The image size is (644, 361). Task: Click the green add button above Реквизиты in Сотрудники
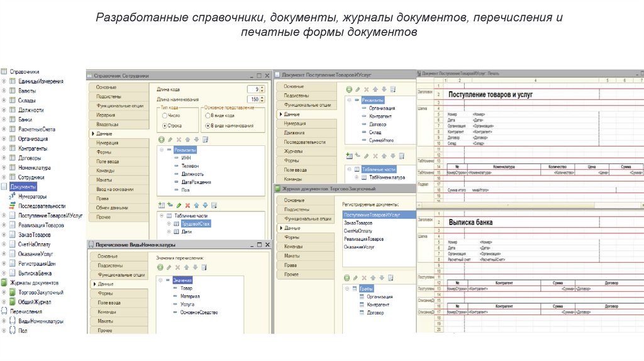pyautogui.click(x=161, y=139)
